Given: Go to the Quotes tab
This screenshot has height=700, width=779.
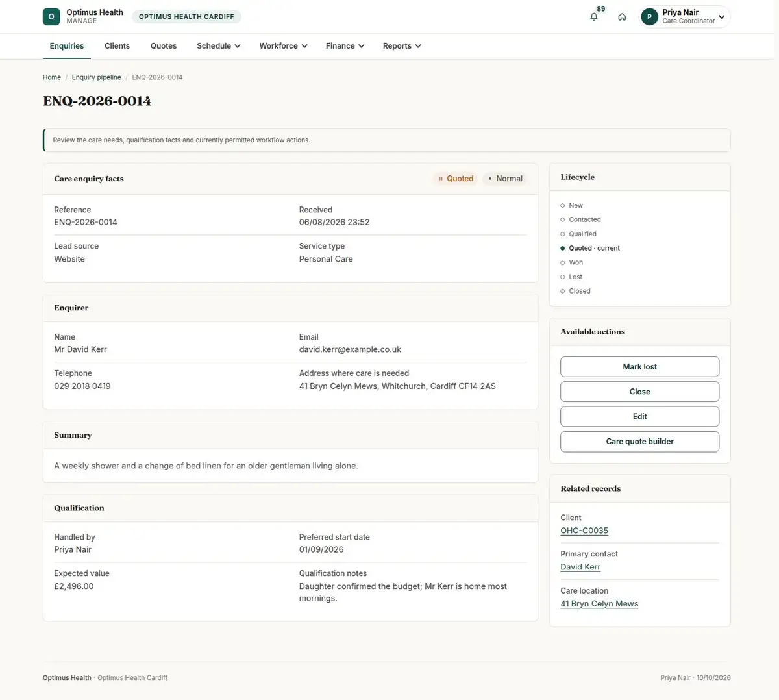Looking at the screenshot, I should point(164,46).
